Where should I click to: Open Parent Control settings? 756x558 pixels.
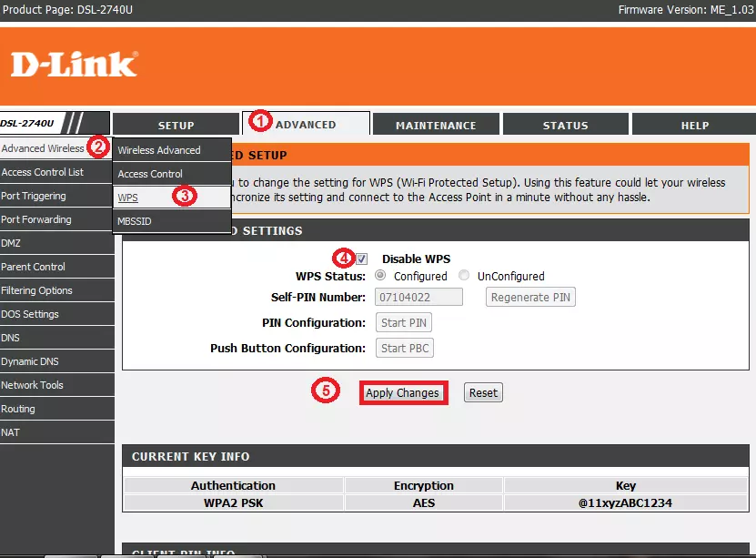click(x=56, y=267)
